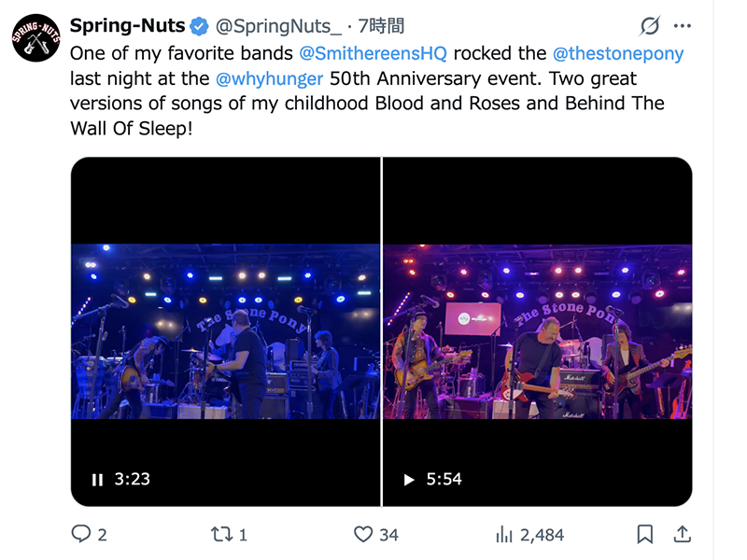
Task: Bookmark this post
Action: pyautogui.click(x=645, y=534)
